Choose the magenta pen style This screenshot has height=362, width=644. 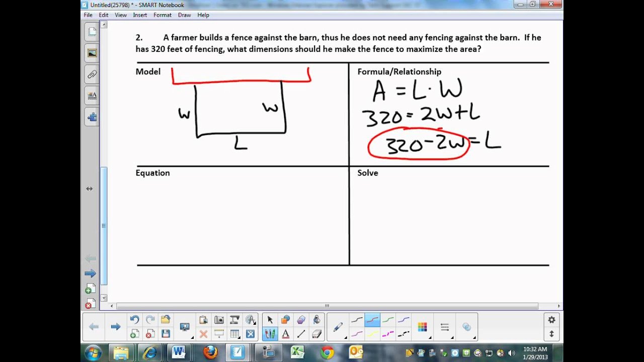point(357,334)
